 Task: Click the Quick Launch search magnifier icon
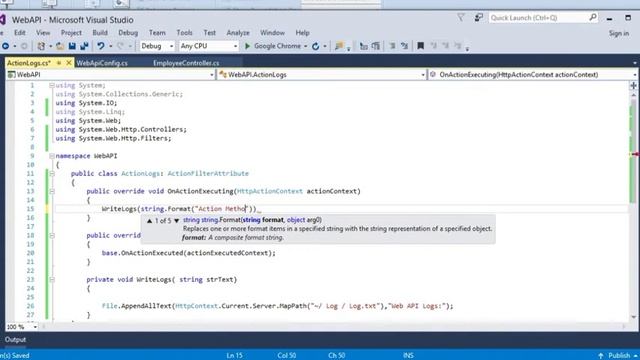(593, 17)
